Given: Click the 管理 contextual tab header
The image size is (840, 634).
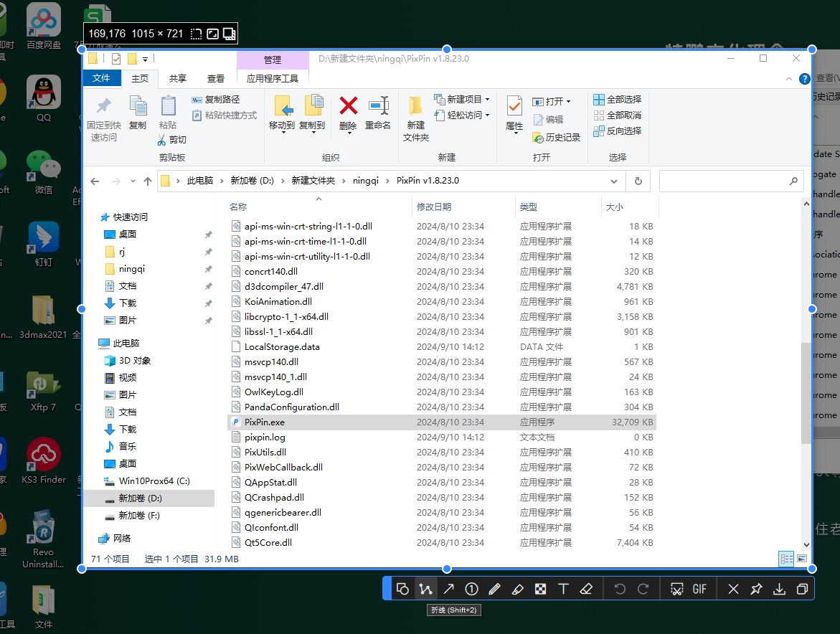Looking at the screenshot, I should pos(272,60).
